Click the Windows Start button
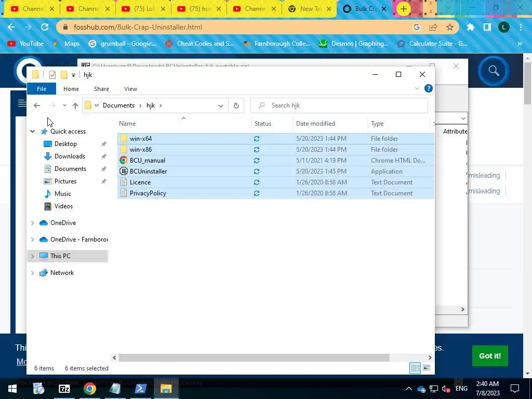Screen dimensions: 532x399 [x=12, y=389]
